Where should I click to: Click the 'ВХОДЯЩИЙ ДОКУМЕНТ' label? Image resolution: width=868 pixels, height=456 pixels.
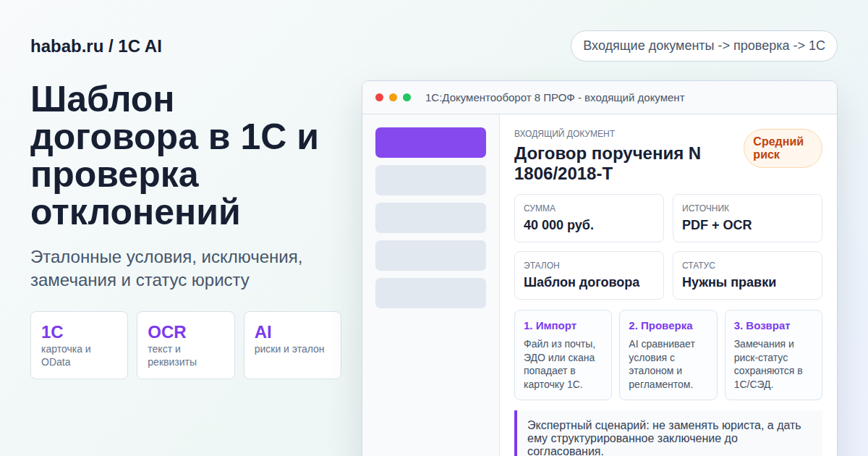tap(565, 134)
